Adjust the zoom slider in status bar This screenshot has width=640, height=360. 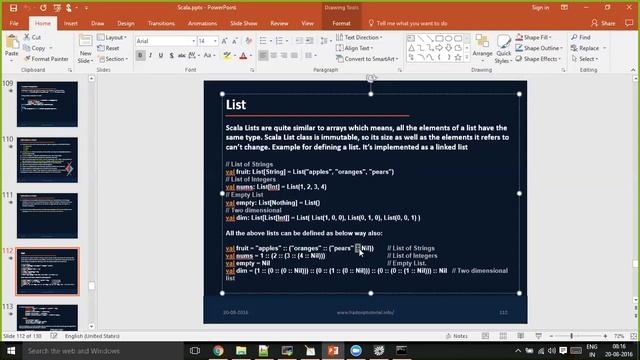[571, 336]
